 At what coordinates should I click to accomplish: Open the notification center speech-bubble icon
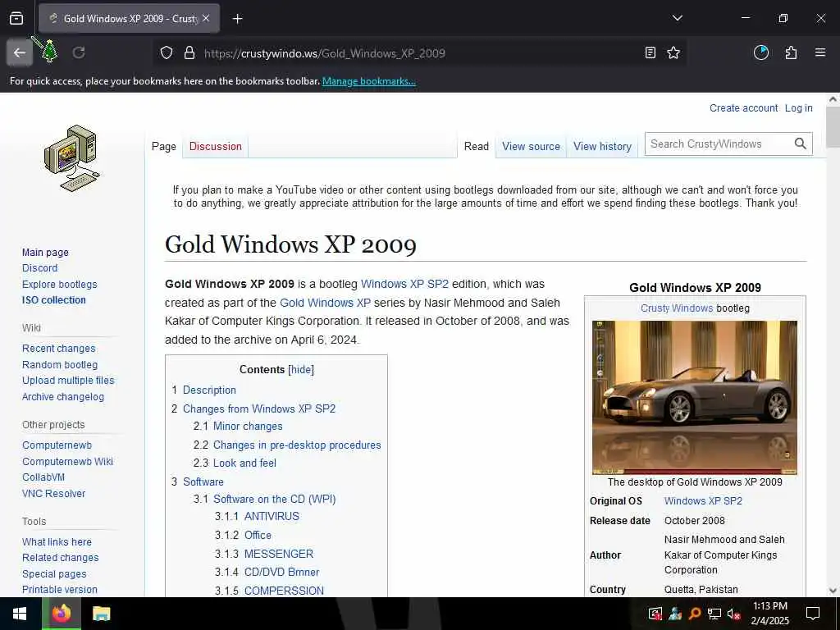pos(813,614)
